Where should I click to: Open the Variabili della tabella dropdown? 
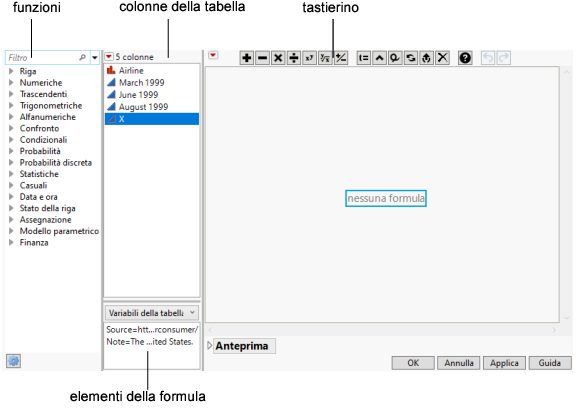coord(152,313)
